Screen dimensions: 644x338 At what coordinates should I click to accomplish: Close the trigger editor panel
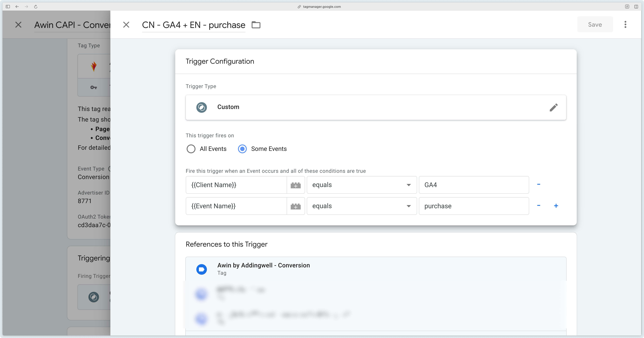pyautogui.click(x=126, y=25)
